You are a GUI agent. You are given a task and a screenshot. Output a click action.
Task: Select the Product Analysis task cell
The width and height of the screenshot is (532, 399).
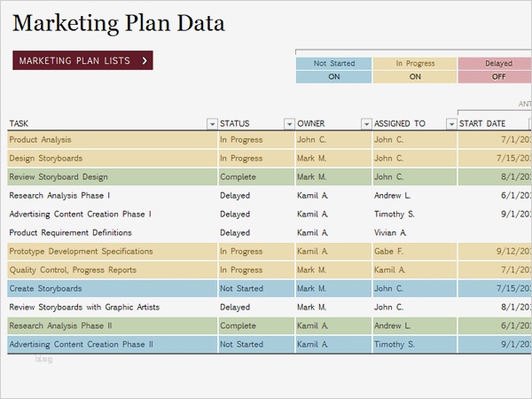tap(41, 139)
